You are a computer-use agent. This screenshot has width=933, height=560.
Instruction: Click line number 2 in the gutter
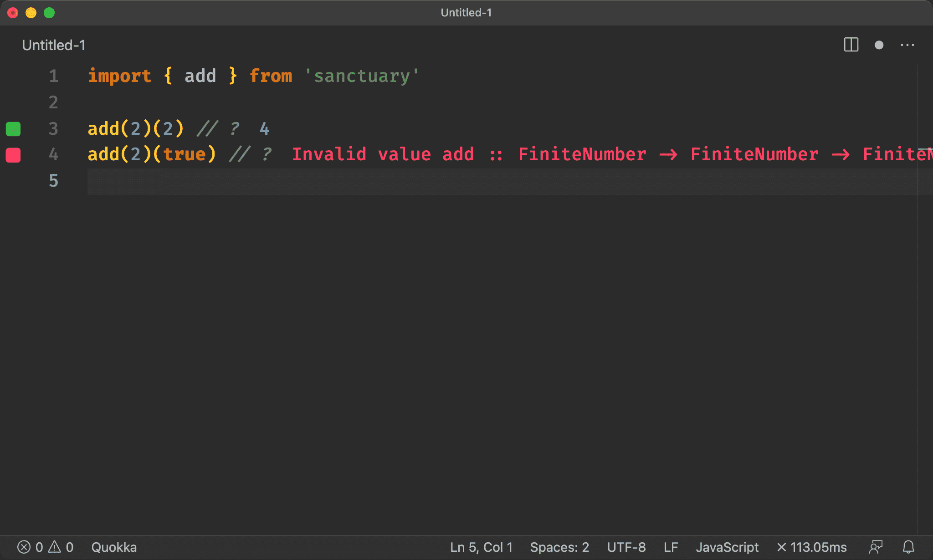pyautogui.click(x=53, y=102)
